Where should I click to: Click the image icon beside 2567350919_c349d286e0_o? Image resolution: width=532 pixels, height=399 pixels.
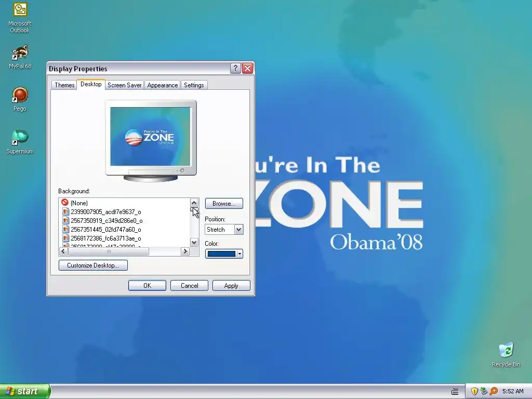point(66,220)
